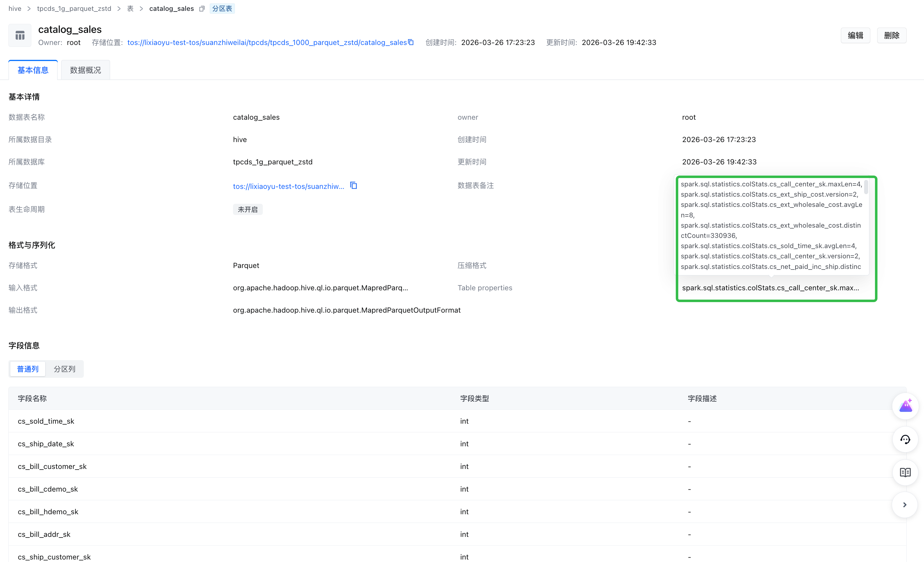Navigate to hive in breadcrumb
The height and width of the screenshot is (562, 924).
(x=15, y=9)
